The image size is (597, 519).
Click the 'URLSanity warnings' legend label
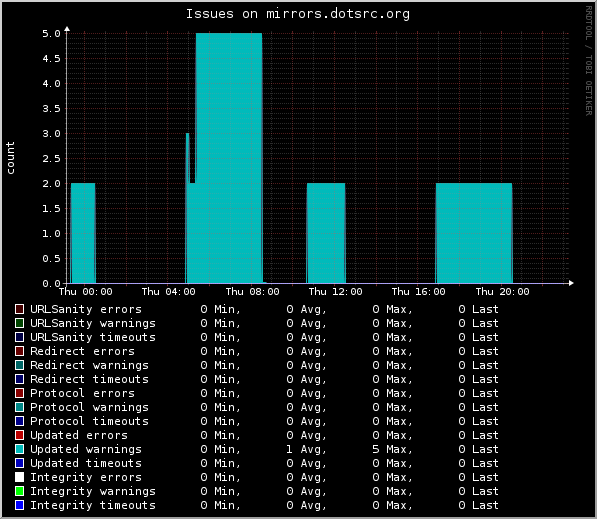pyautogui.click(x=93, y=323)
